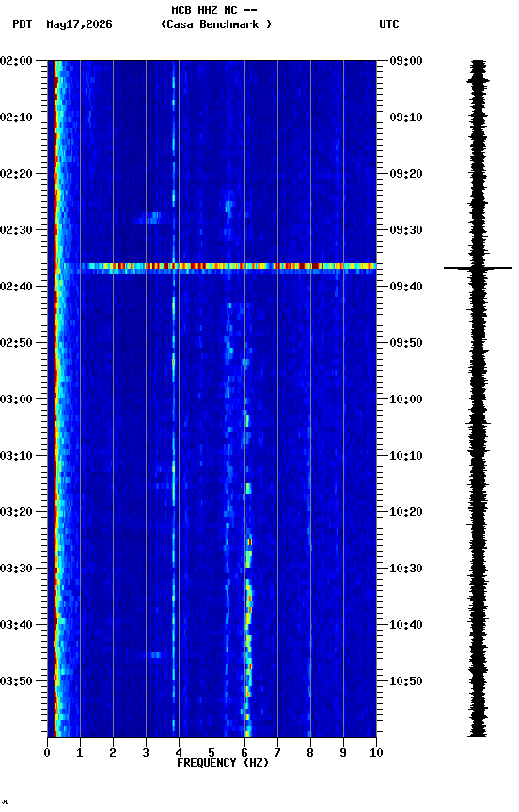Click the '09:10' UTC time label
This screenshot has width=519, height=812.
coord(406,117)
